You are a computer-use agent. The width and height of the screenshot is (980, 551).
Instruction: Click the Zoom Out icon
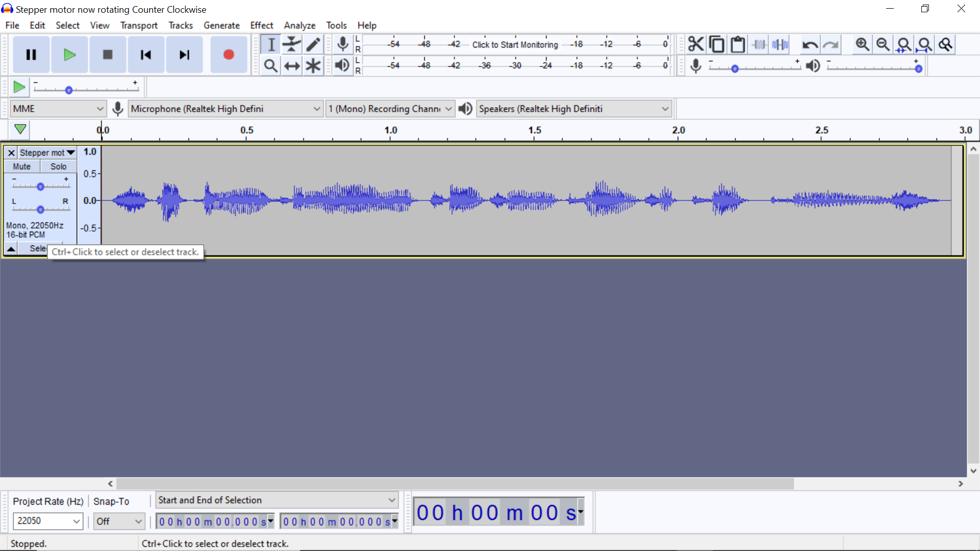[x=883, y=44]
